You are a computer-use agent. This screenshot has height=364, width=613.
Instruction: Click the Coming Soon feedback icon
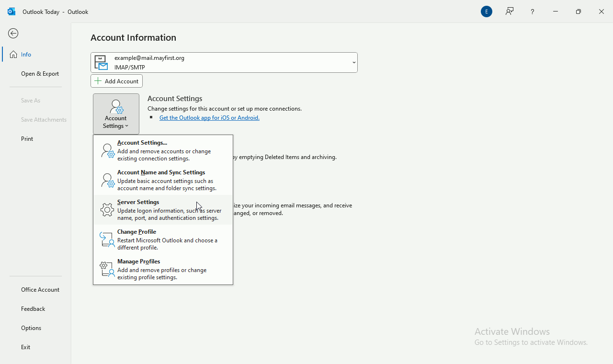click(510, 11)
